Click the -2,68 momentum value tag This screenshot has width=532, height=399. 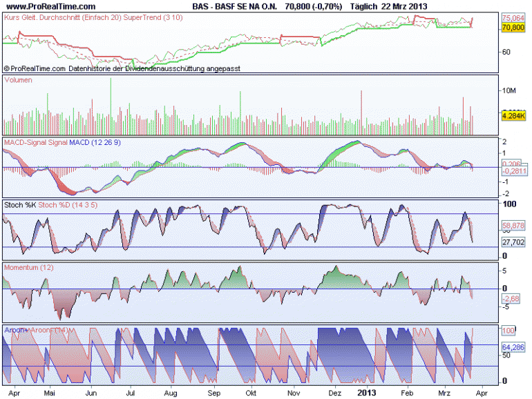coord(511,299)
